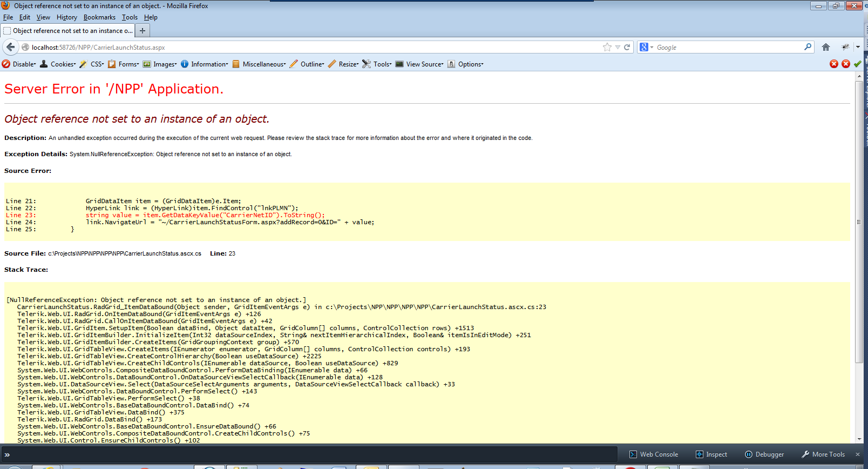This screenshot has width=868, height=469.
Task: Close the developer toolbar
Action: click(858, 454)
